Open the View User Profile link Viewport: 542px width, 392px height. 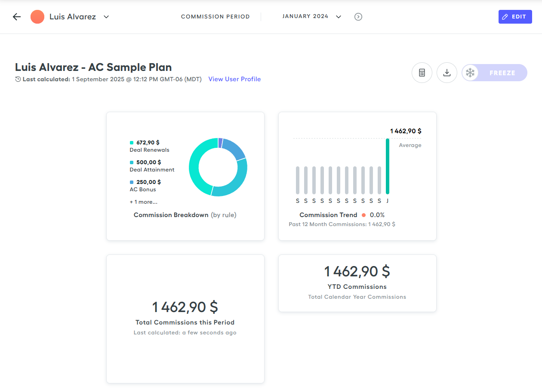point(234,79)
